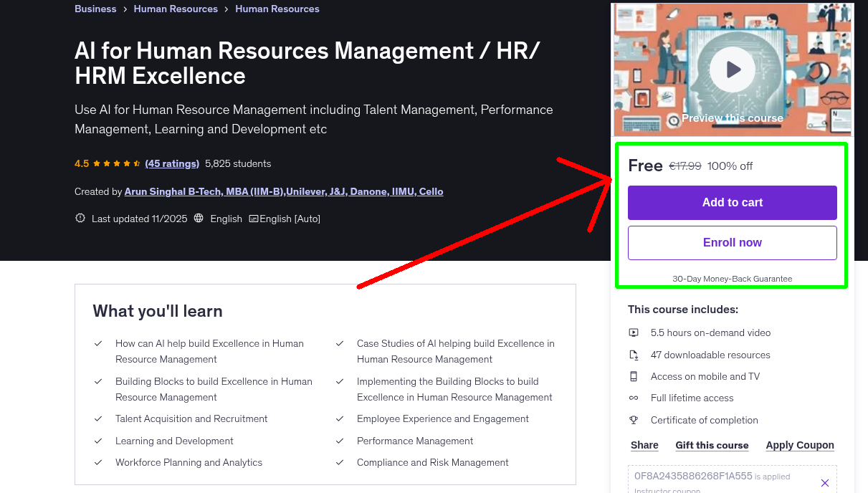Open the Share options
Viewport: 868px width, 493px height.
[x=643, y=445]
